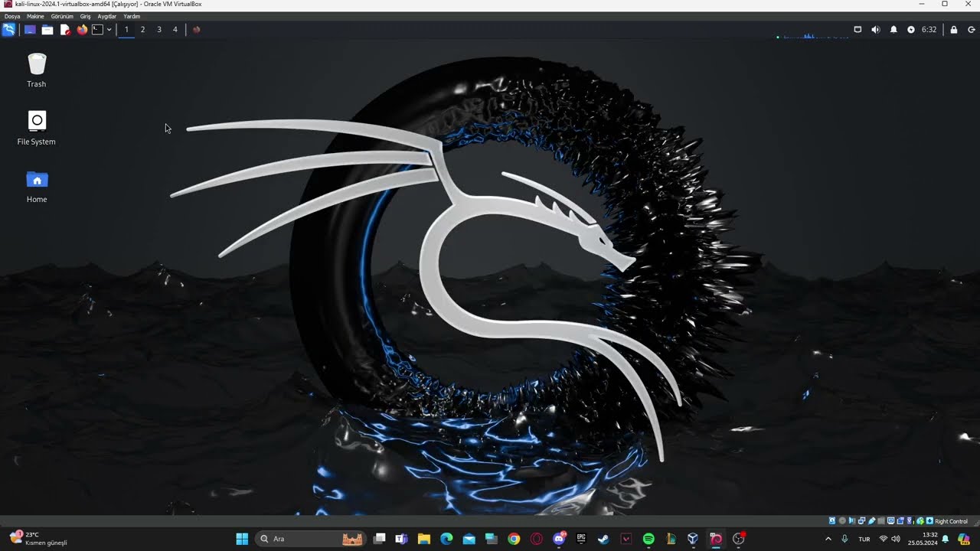Click the 6:32 clock in Kali panel
Screen dimensions: 980x551
click(929, 30)
